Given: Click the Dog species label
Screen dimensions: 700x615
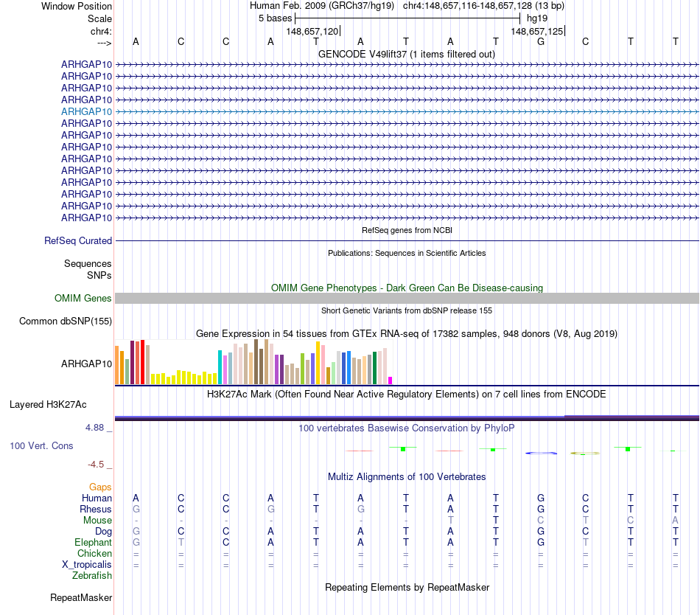Looking at the screenshot, I should pos(104,532).
